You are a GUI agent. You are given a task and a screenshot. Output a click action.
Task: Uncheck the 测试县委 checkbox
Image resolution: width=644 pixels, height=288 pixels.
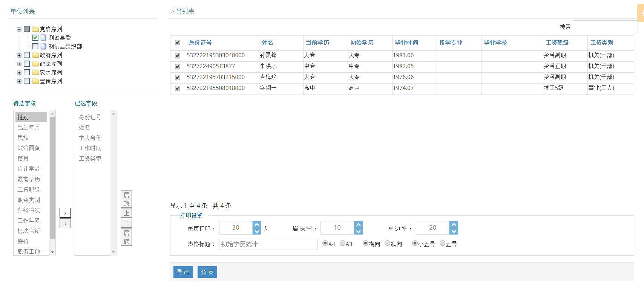(x=35, y=38)
